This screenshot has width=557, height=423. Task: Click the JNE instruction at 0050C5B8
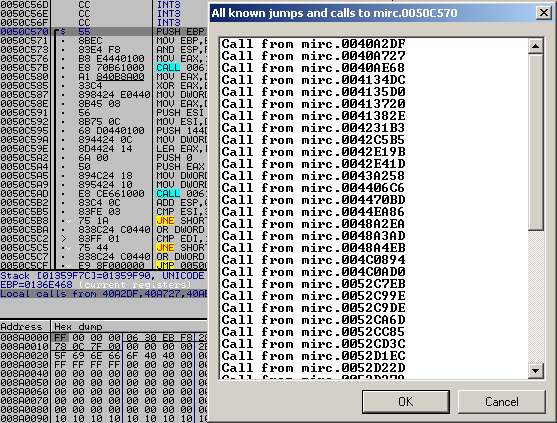click(x=165, y=221)
